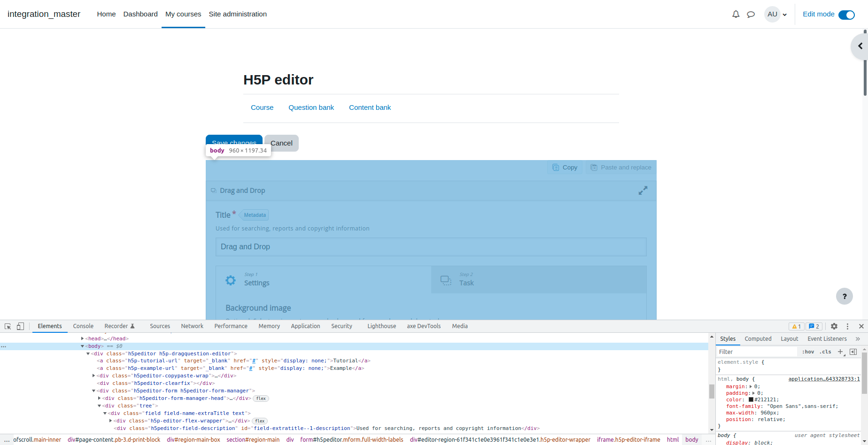Click the Copy button in H5P editor
This screenshot has width=868, height=445.
(565, 168)
